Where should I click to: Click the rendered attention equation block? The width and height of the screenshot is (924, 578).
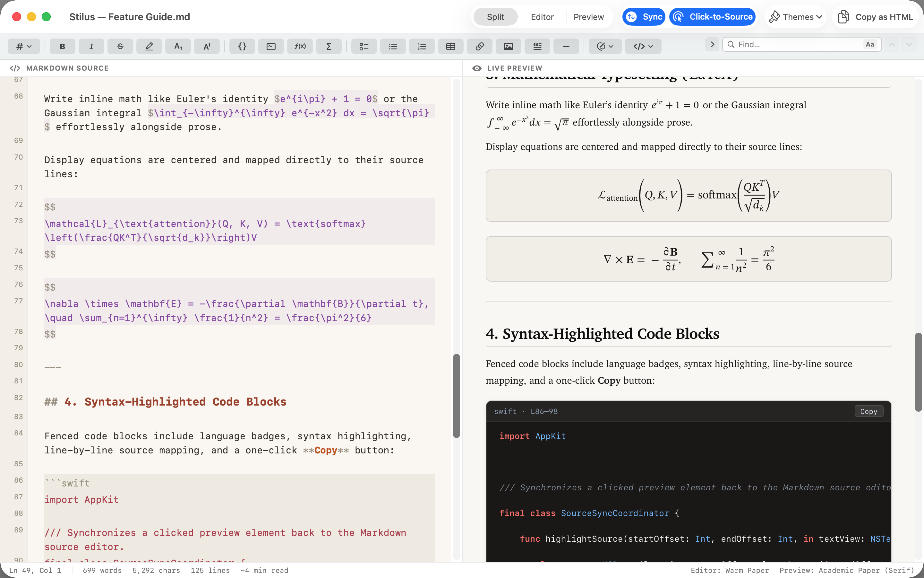[689, 196]
